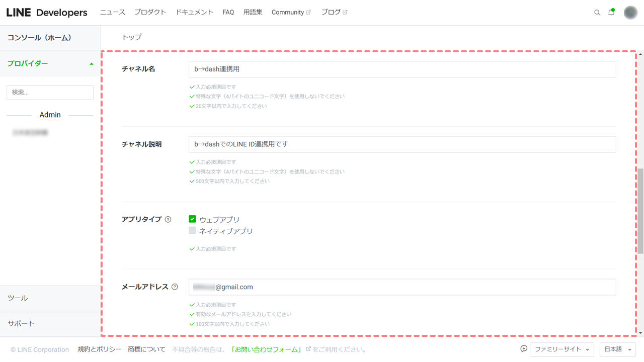Click the page vertical scrollbar thumb
The width and height of the screenshot is (644, 362).
tap(640, 211)
